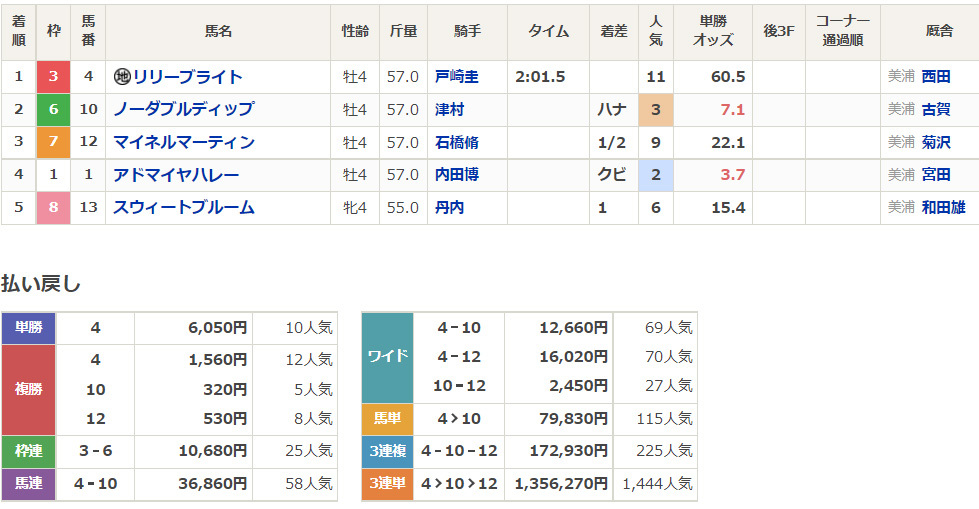Click the 単勝 payout label

(x=29, y=328)
